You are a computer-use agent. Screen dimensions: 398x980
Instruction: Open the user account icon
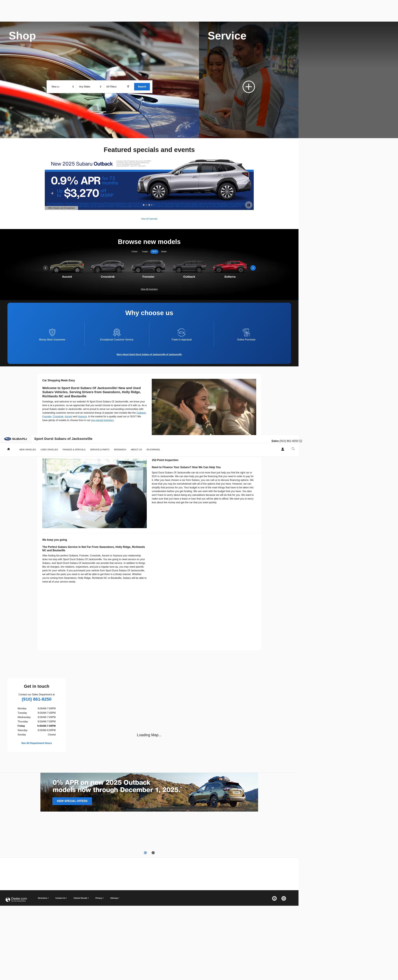282,449
